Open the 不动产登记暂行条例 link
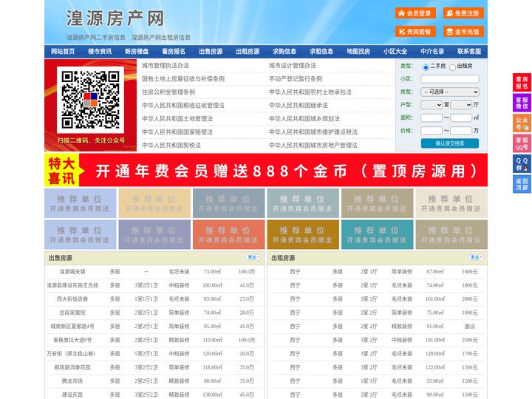 (x=296, y=79)
